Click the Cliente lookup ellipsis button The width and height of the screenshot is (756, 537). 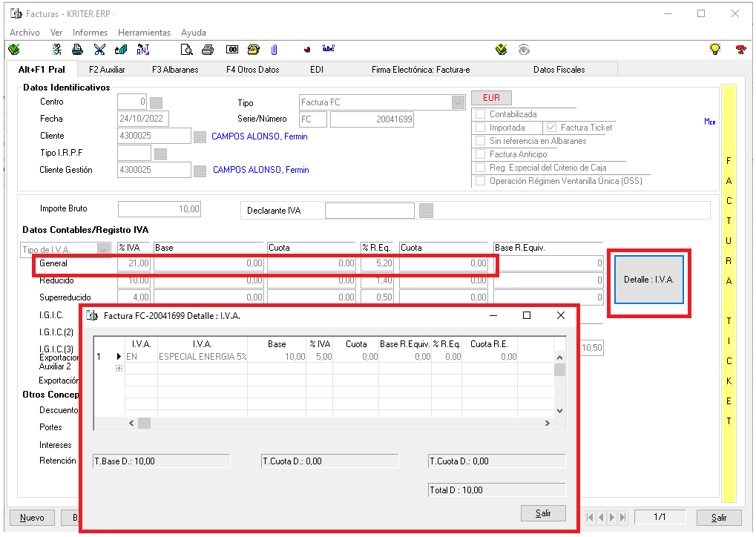(200, 137)
